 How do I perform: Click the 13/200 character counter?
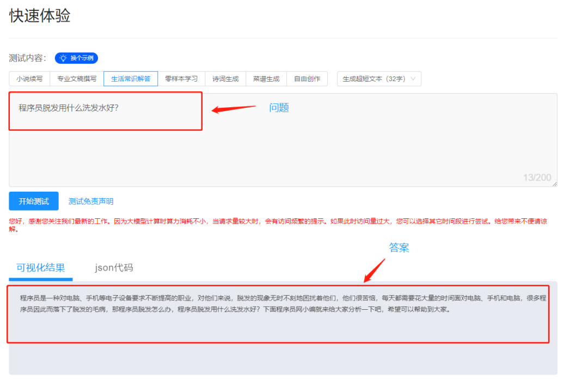pos(537,177)
